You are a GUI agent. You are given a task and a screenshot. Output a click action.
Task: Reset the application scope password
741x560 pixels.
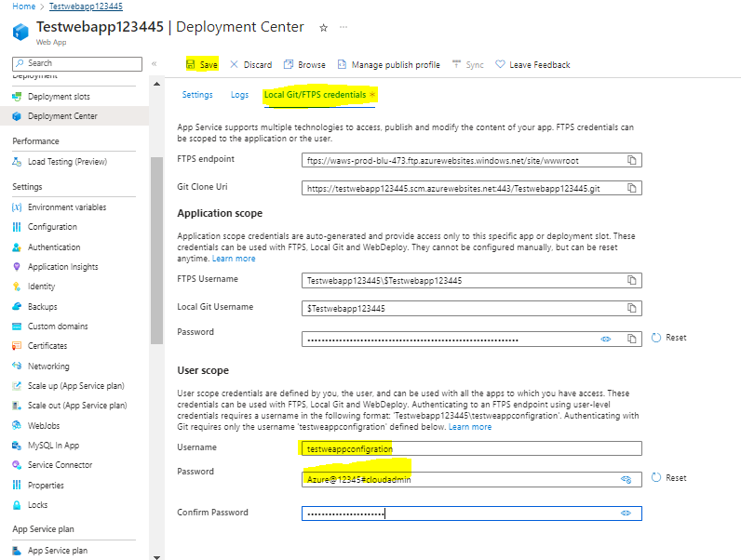[668, 338]
